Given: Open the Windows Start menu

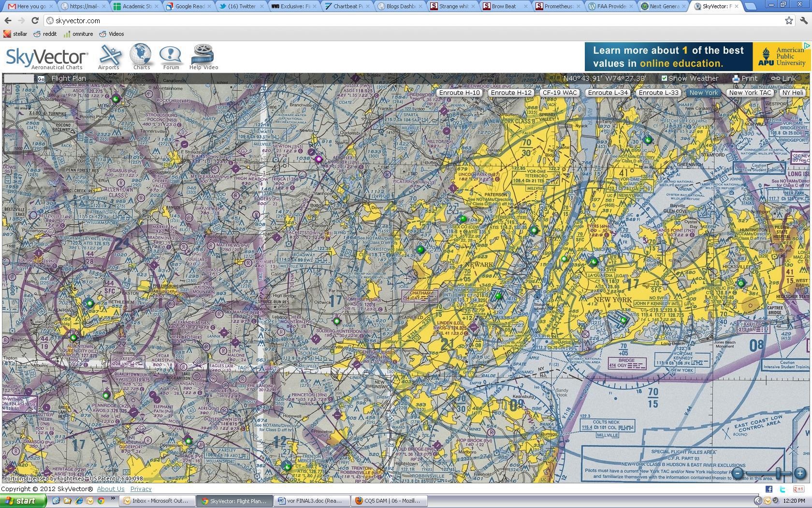Looking at the screenshot, I should (23, 501).
